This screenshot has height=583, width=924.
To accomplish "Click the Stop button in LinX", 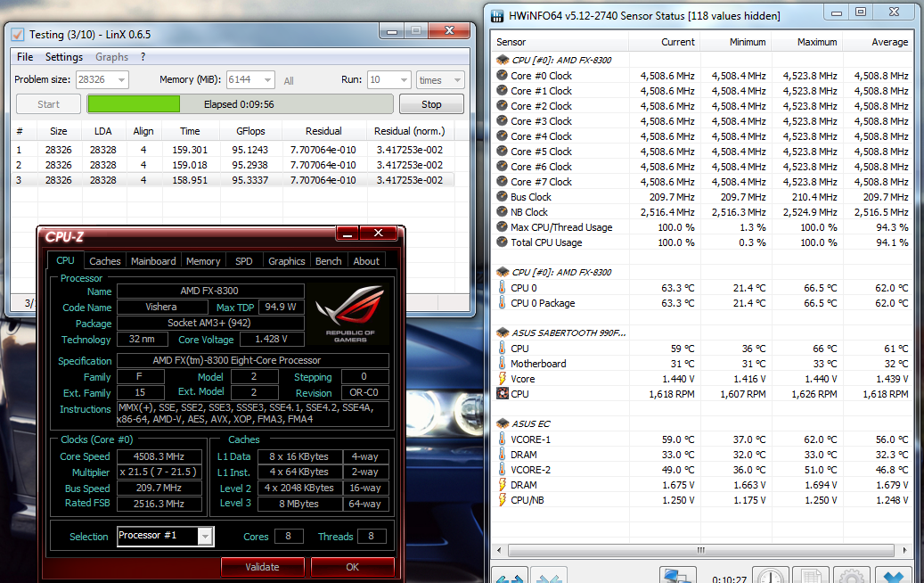I will 431,104.
